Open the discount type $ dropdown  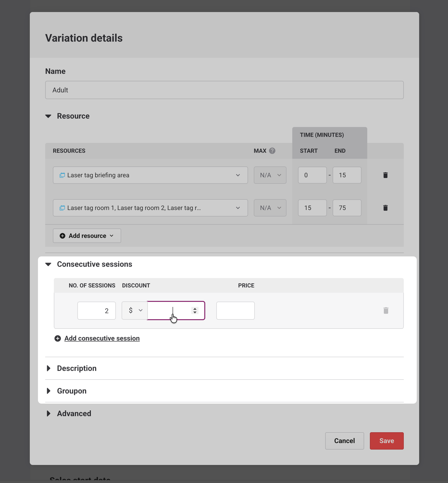(x=135, y=311)
